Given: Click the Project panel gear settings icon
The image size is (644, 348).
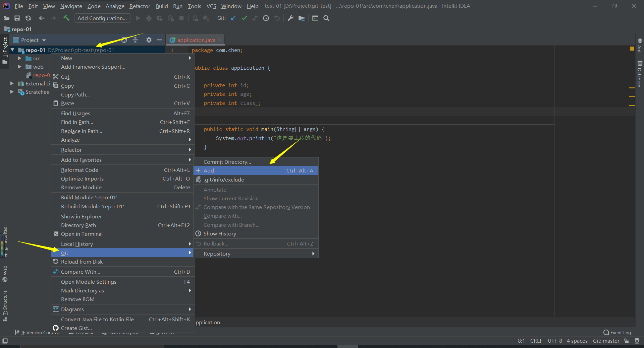Looking at the screenshot, I should pos(149,40).
